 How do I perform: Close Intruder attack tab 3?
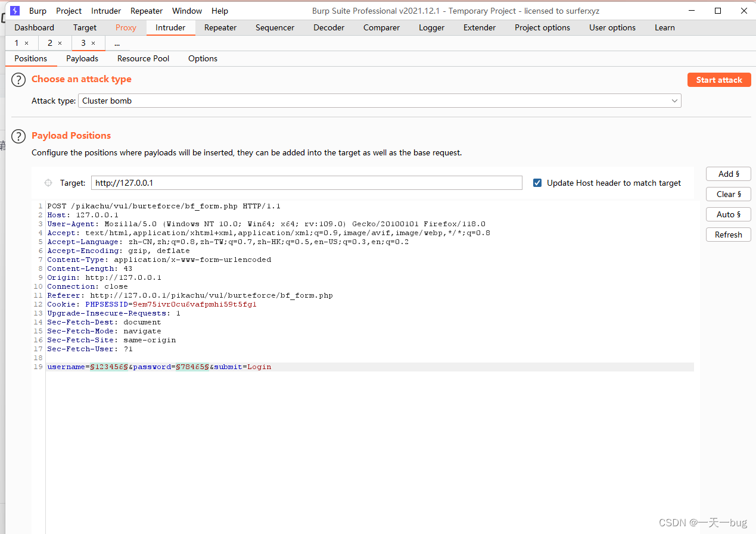(93, 43)
